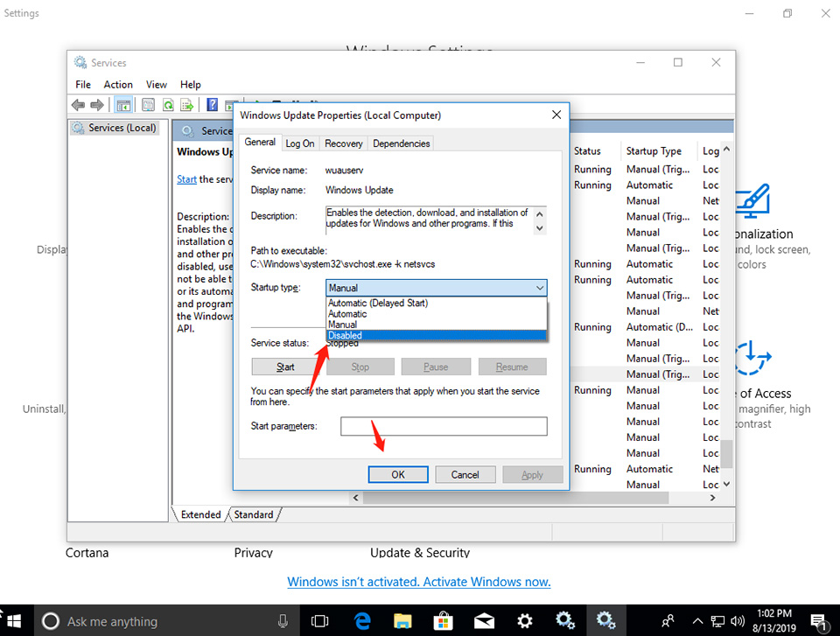Click the volume speaker tray icon

pyautogui.click(x=738, y=621)
